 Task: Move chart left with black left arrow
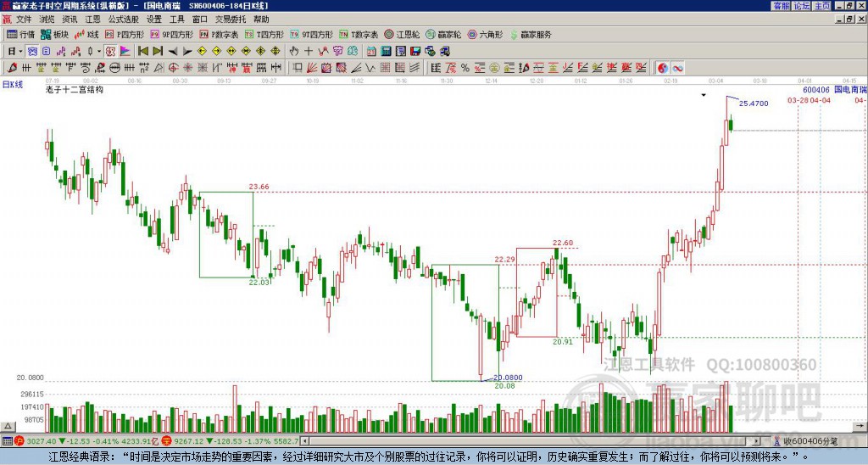pyautogui.click(x=173, y=51)
